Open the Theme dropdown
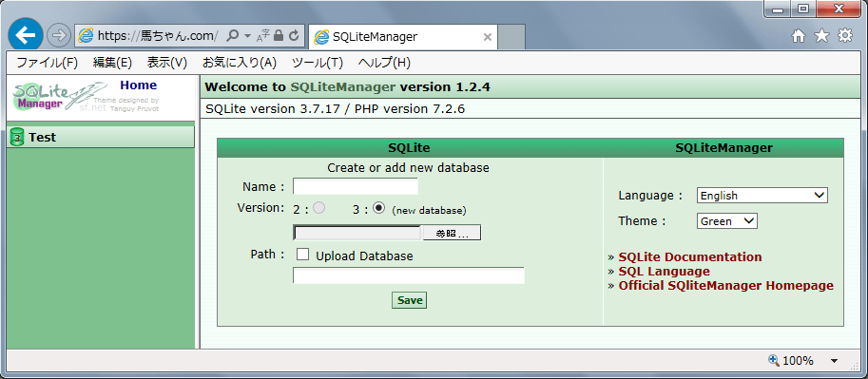The width and height of the screenshot is (868, 379). 726,220
